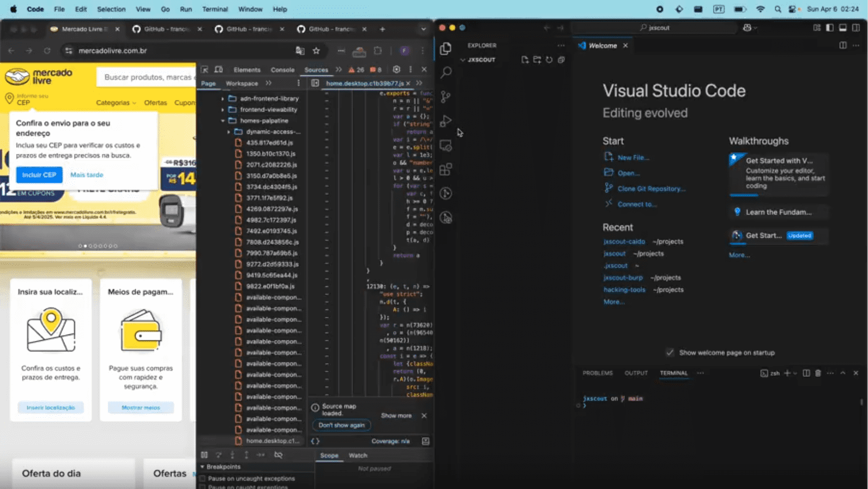Expand the frontend-viewability folder
This screenshot has height=489, width=868.
point(223,109)
